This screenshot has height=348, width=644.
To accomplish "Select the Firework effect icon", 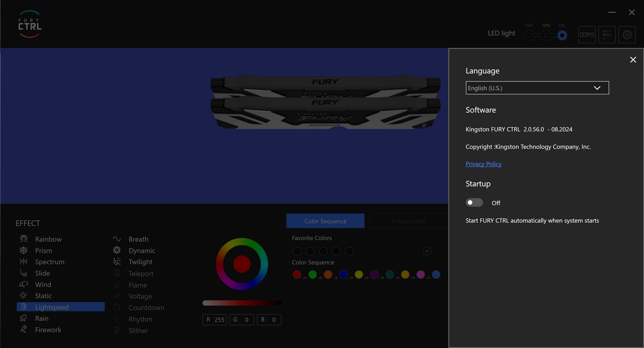I will point(24,329).
